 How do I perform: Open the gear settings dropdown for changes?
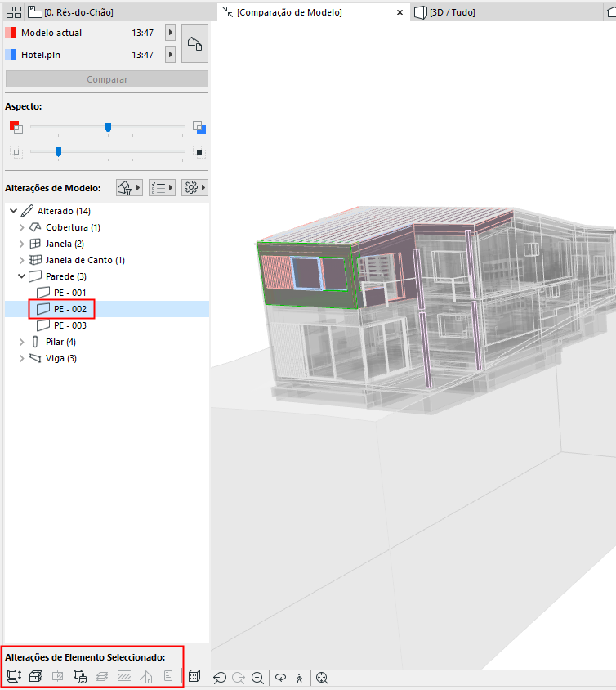[194, 188]
